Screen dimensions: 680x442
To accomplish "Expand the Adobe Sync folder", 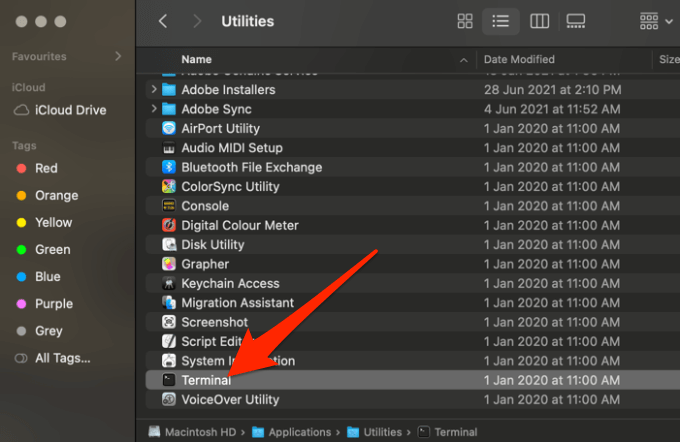I will point(154,109).
